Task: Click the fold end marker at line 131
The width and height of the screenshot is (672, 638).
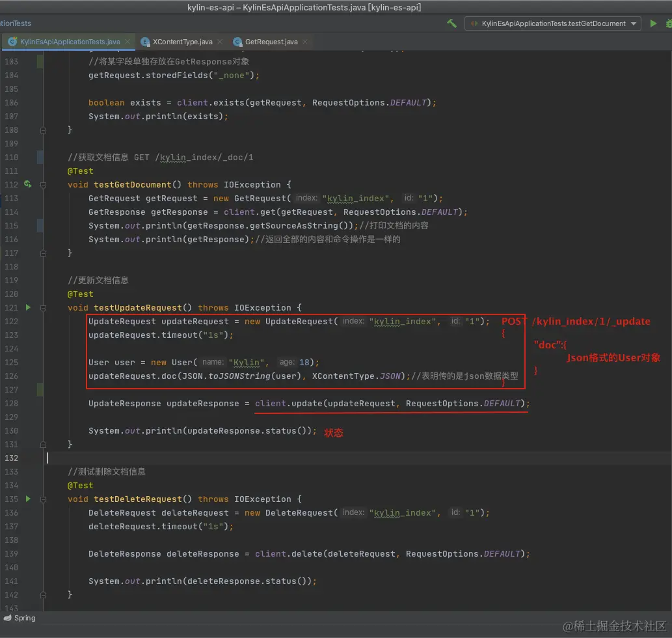Action: [x=44, y=445]
